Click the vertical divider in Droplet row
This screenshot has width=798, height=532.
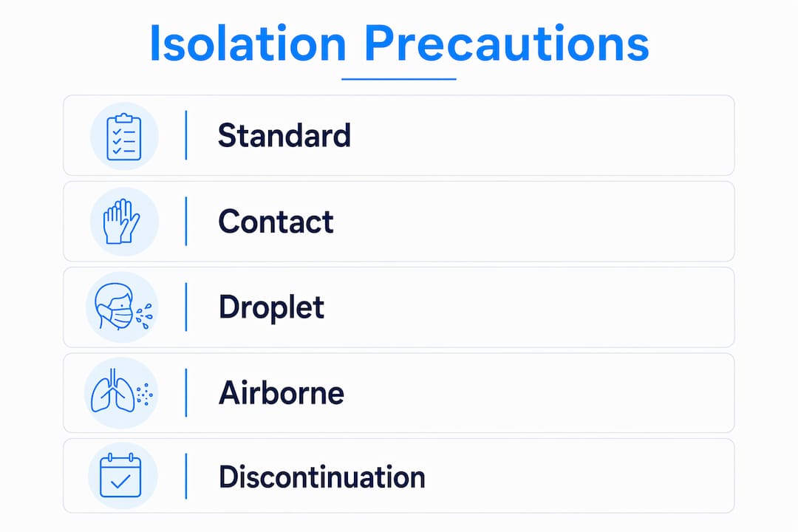pos(186,307)
